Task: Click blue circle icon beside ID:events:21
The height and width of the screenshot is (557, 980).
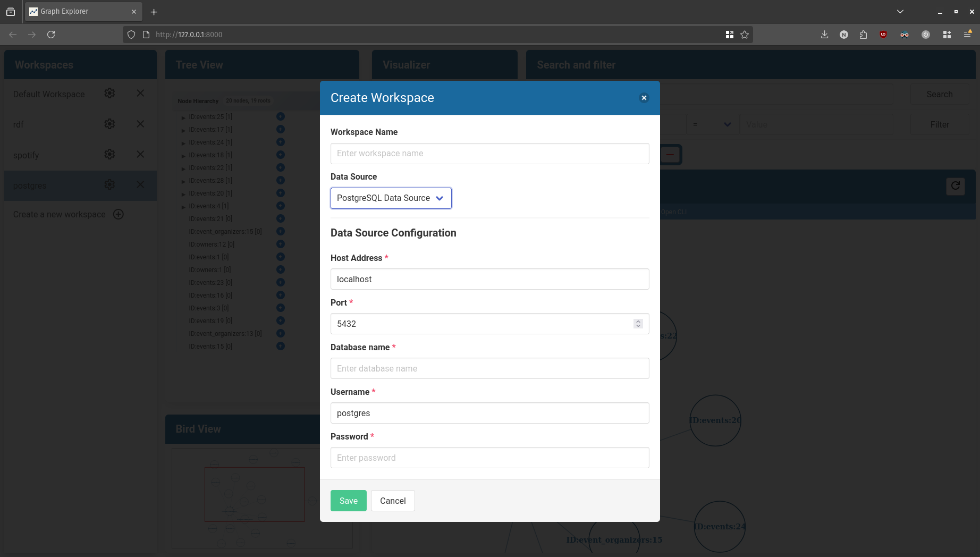Action: pyautogui.click(x=281, y=218)
